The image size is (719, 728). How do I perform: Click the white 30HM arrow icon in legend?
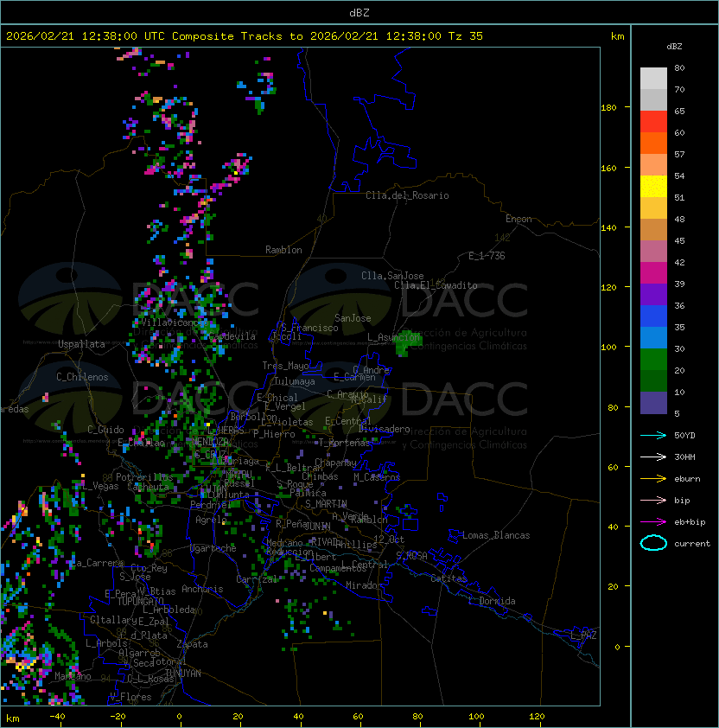[653, 457]
